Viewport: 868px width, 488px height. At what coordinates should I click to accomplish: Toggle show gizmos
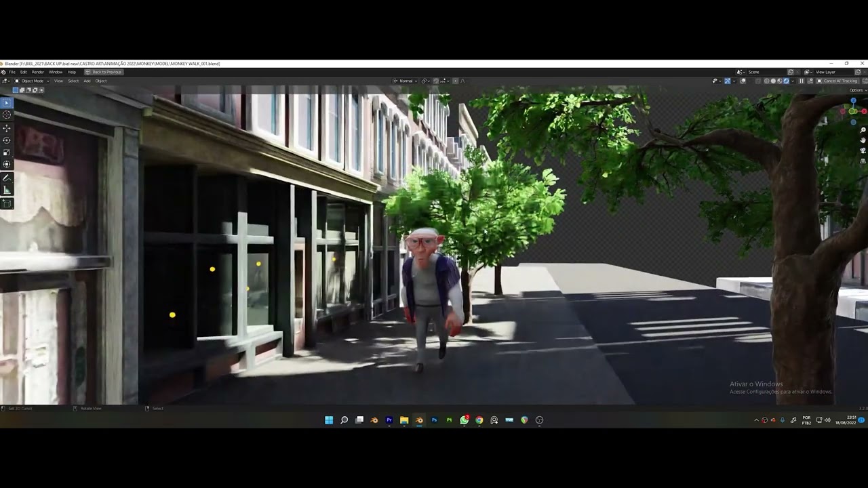click(x=728, y=81)
